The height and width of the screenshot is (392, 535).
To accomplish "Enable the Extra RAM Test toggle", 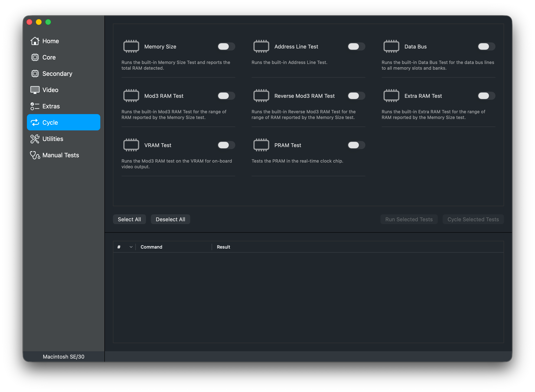I will (x=486, y=96).
